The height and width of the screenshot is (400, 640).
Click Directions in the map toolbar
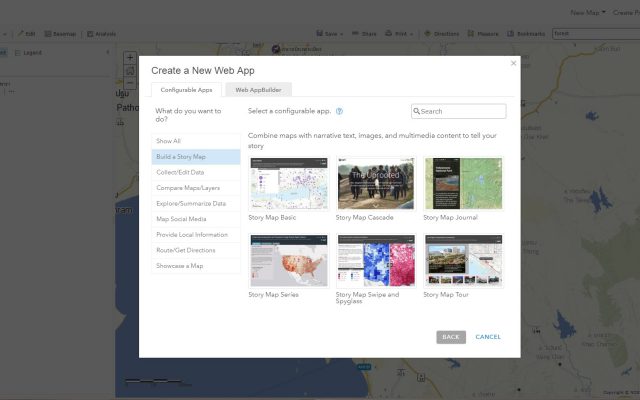tap(442, 34)
